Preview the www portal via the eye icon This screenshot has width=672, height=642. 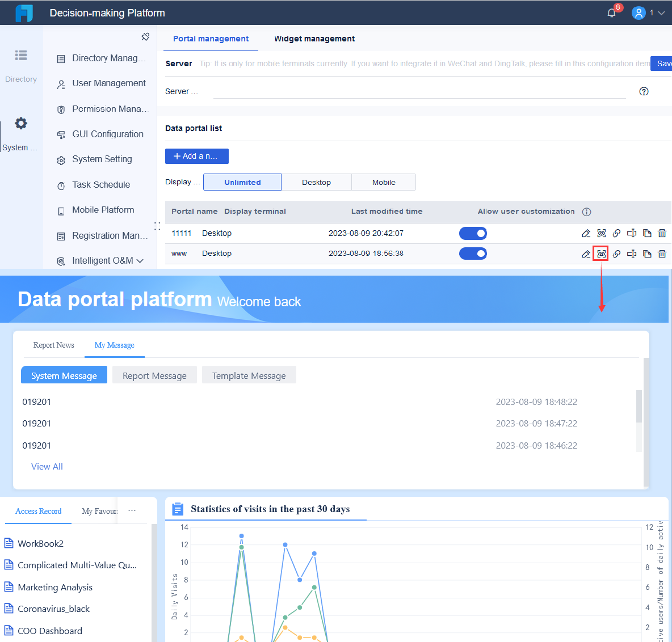tap(601, 254)
